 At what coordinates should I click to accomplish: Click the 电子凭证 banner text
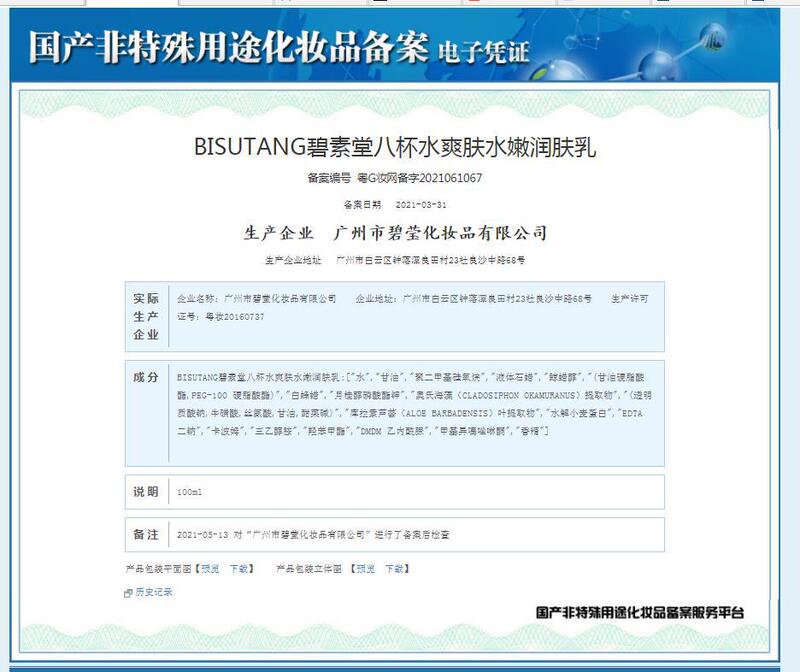coord(483,52)
